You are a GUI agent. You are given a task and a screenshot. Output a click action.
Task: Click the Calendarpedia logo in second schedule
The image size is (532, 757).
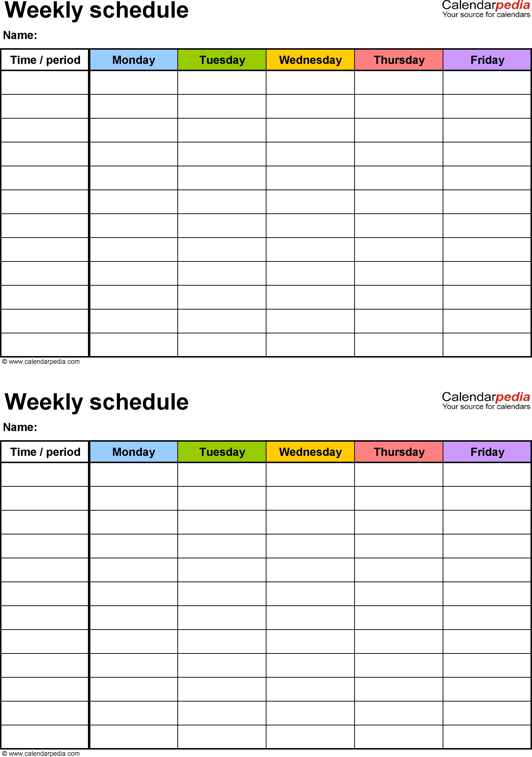pyautogui.click(x=472, y=398)
